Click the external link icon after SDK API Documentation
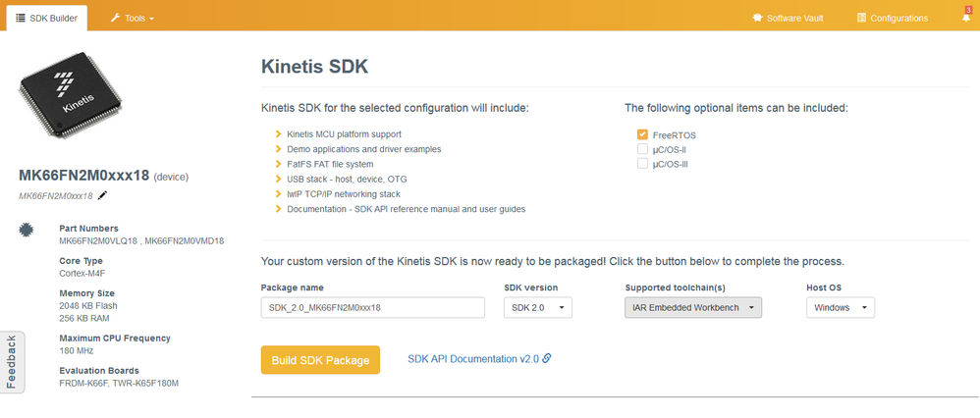This screenshot has height=418, width=980. [x=547, y=358]
